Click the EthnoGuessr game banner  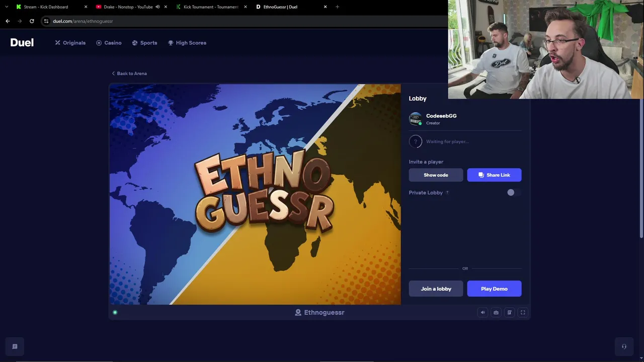[x=255, y=194]
